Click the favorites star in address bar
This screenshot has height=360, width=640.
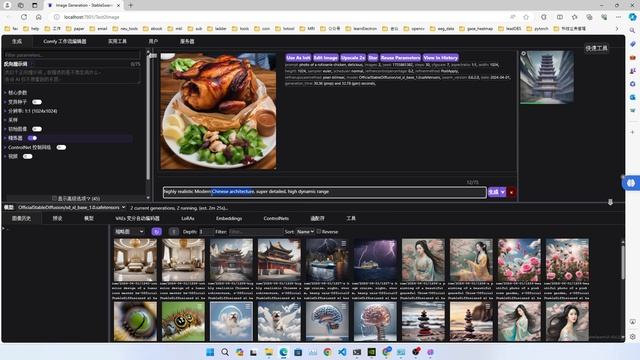[526, 17]
